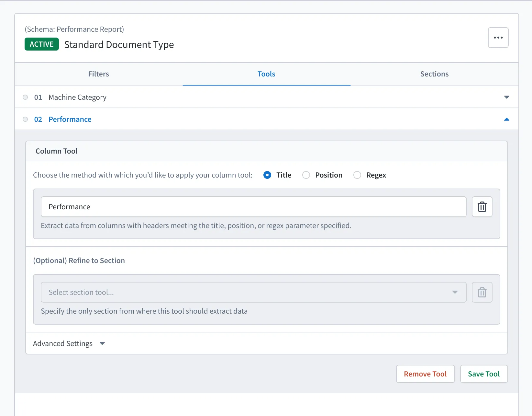Open the Tools tab
Screen dimensions: 532x416
click(266, 74)
